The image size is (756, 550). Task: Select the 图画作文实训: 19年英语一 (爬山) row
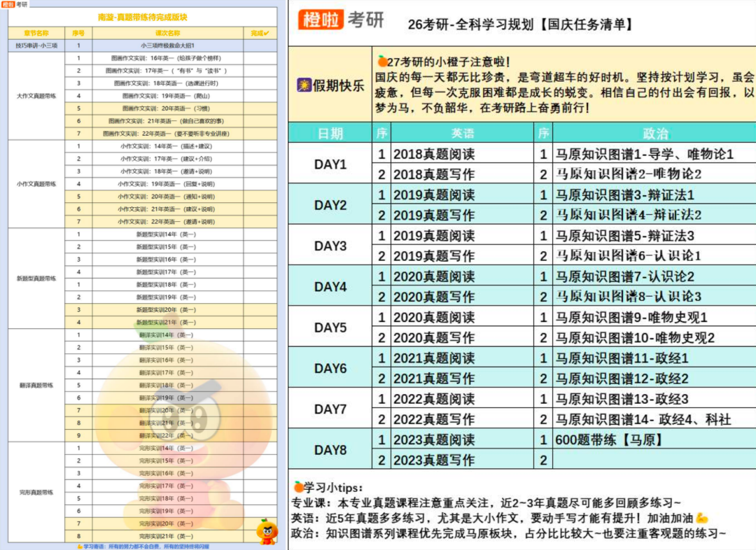click(168, 96)
